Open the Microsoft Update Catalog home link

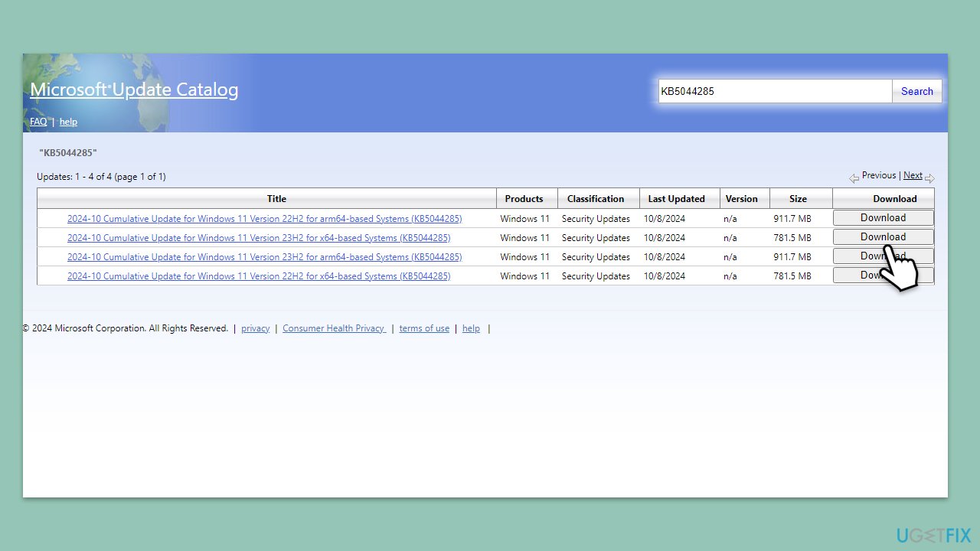click(x=134, y=90)
